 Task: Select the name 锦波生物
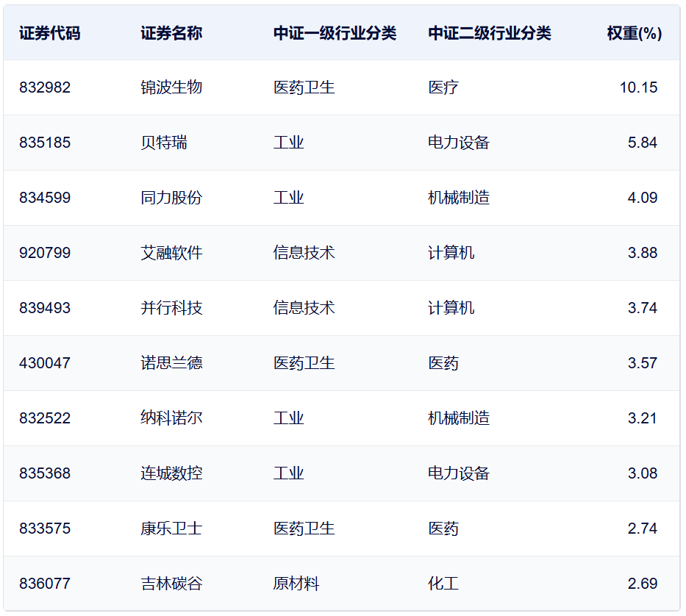pyautogui.click(x=171, y=87)
